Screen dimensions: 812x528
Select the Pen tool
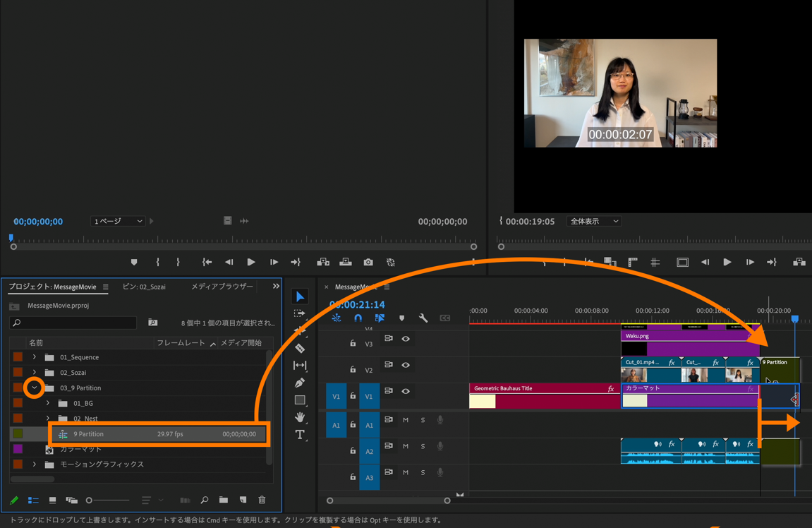pos(300,383)
